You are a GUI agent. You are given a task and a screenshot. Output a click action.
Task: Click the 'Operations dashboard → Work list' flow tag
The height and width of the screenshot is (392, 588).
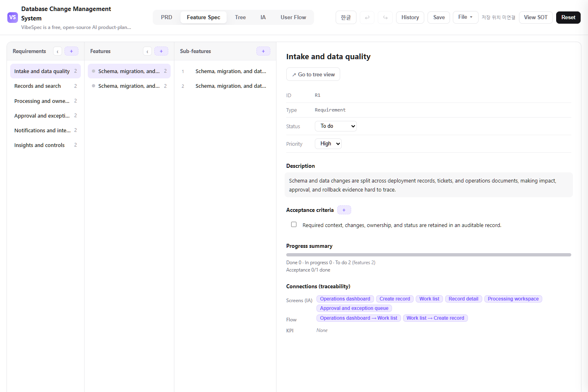tap(359, 318)
